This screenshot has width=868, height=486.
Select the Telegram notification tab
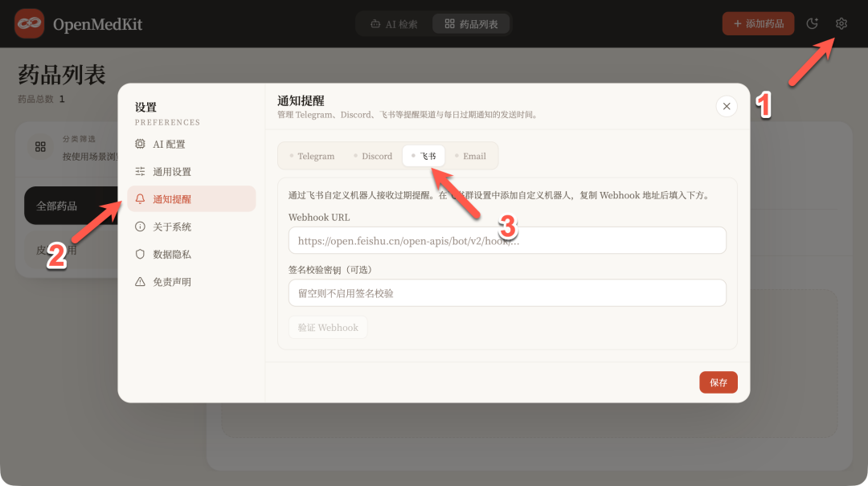pyautogui.click(x=312, y=156)
